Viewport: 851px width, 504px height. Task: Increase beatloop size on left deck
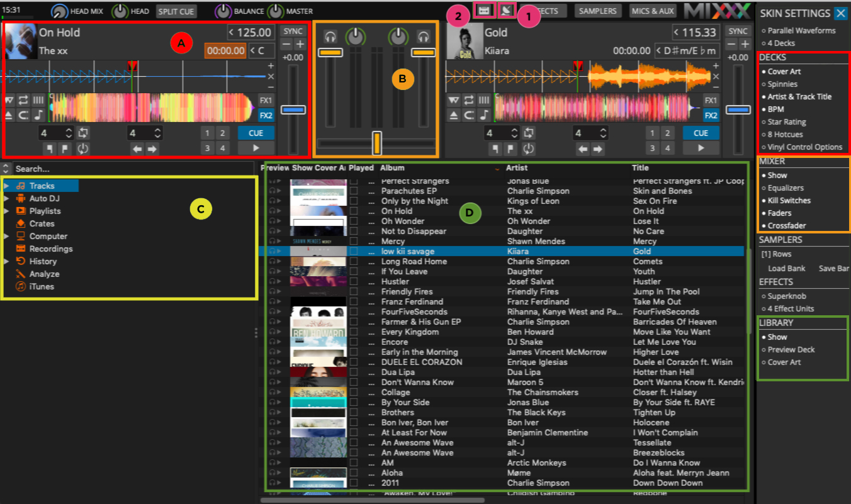pos(69,130)
